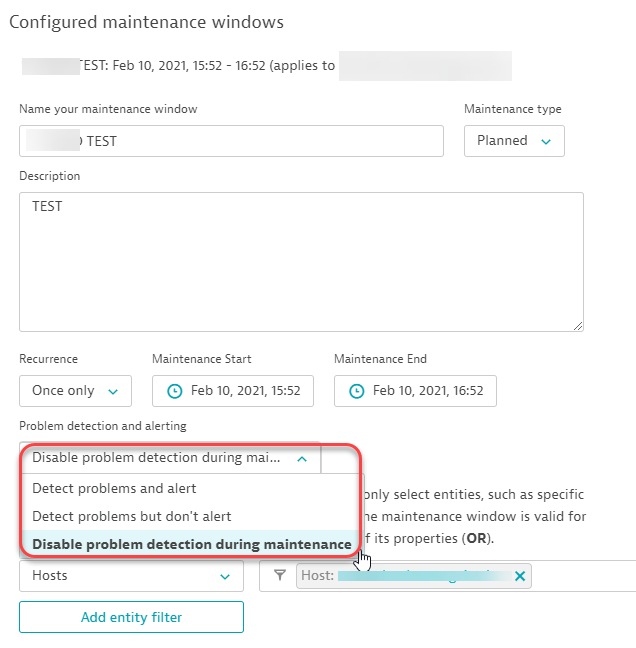Screen dimensions: 636x648
Task: Click the Description textarea resize handle
Action: (577, 325)
